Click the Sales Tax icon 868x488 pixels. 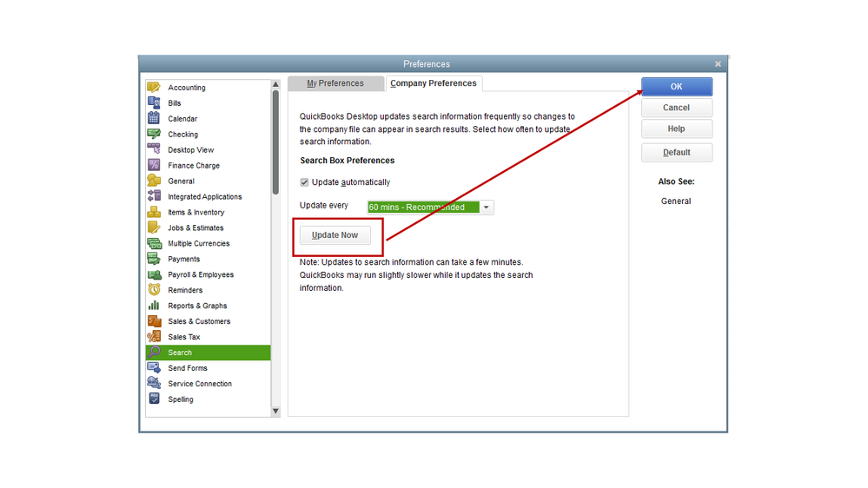click(154, 336)
